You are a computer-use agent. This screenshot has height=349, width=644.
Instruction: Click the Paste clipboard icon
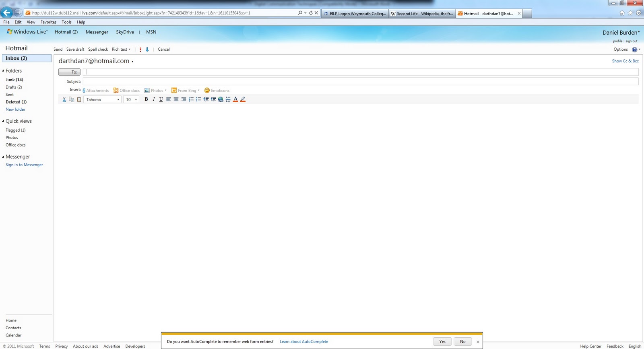(79, 99)
